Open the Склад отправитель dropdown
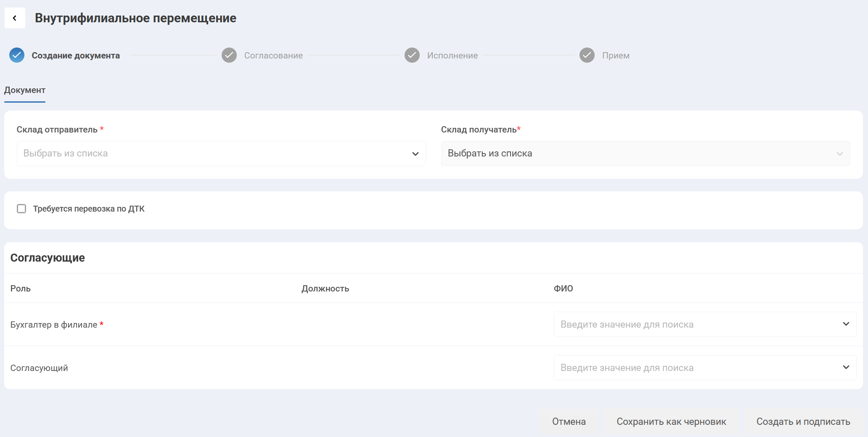Image resolution: width=868 pixels, height=437 pixels. coord(214,154)
